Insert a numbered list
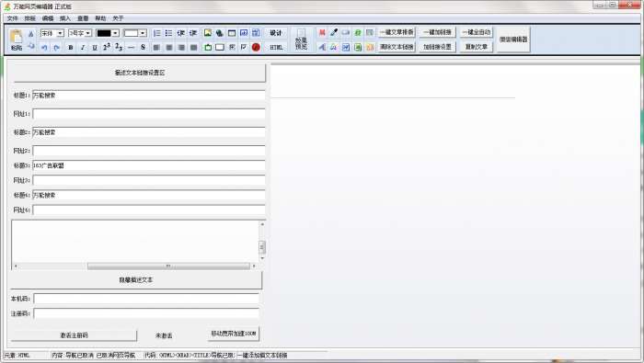This screenshot has width=644, height=363. [x=157, y=33]
